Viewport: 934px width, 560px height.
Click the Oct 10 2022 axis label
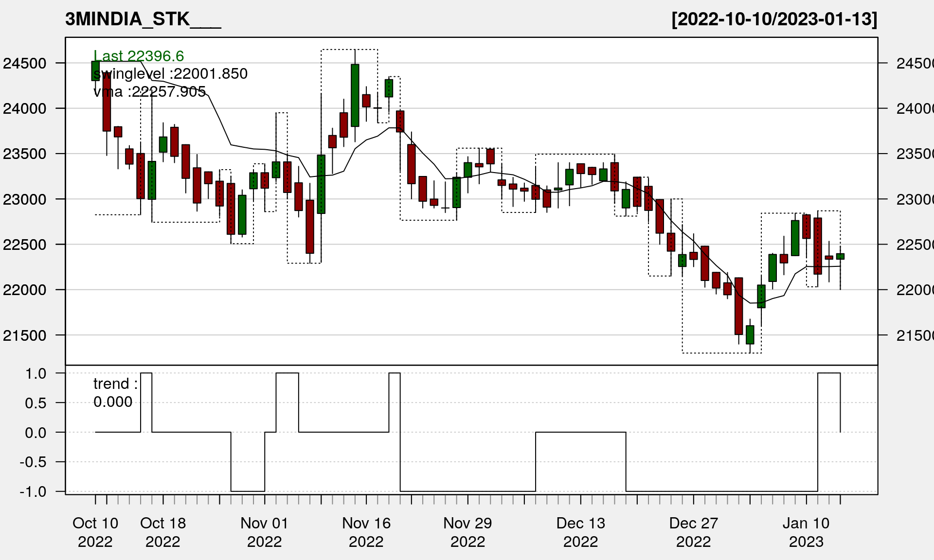95,532
